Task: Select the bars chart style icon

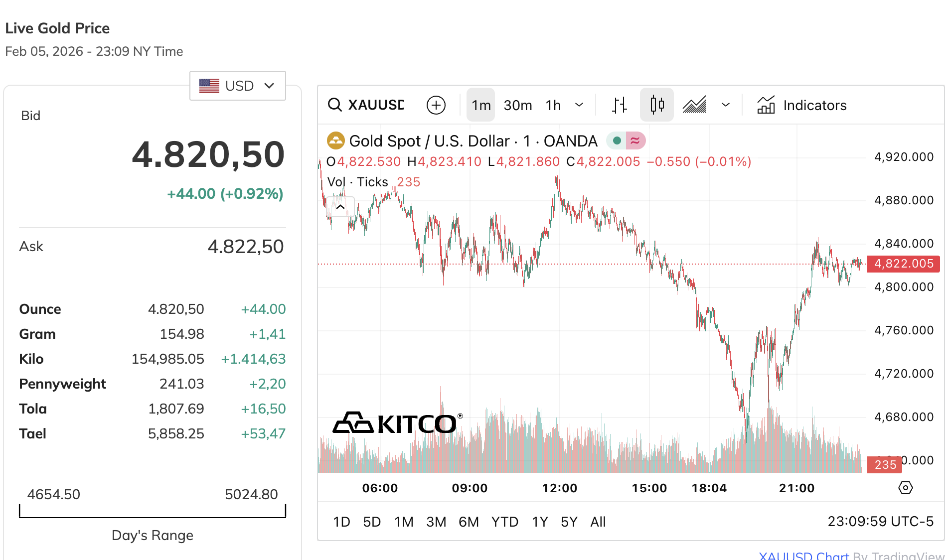Action: click(620, 105)
